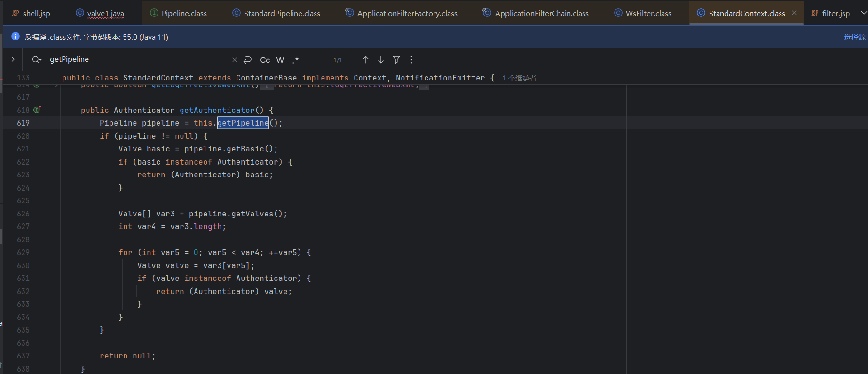Screen dimensions: 868x374
Task: Click the choose sources link
Action: pyautogui.click(x=854, y=37)
